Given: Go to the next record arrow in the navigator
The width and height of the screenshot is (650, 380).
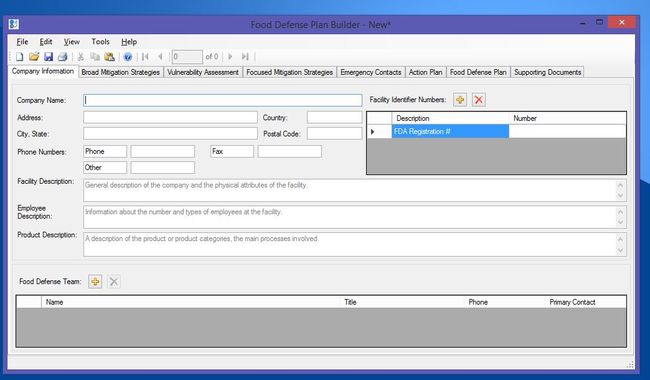Looking at the screenshot, I should [x=230, y=57].
